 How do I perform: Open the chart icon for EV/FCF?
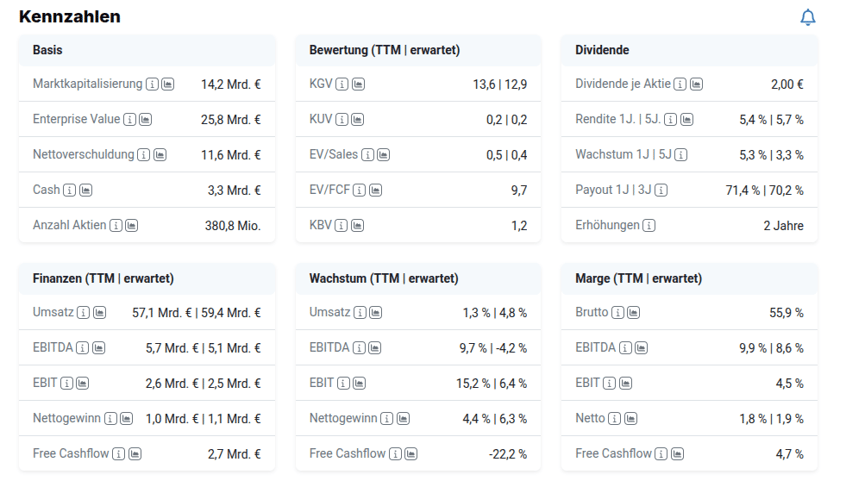click(x=376, y=190)
